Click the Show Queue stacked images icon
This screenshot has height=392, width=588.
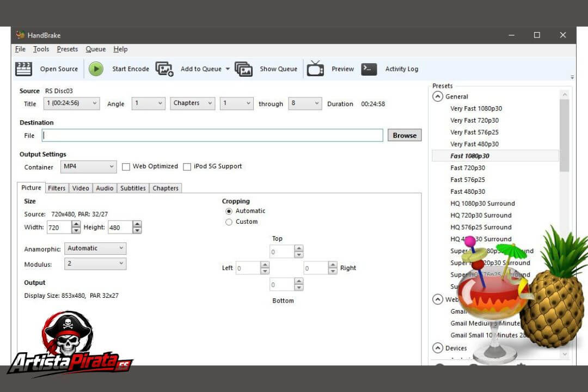(244, 69)
